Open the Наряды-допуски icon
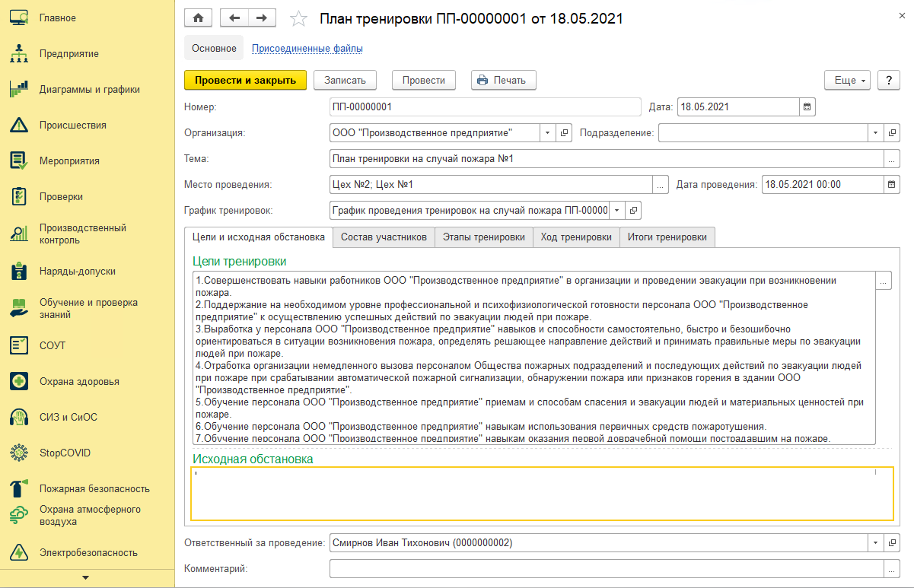 pos(19,271)
